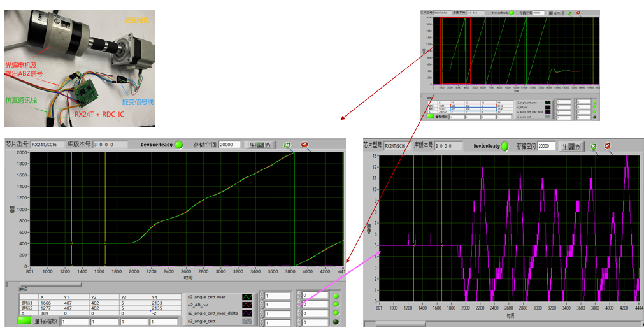
Task: Click green run icon in bottom-right panel
Action: pos(594,147)
